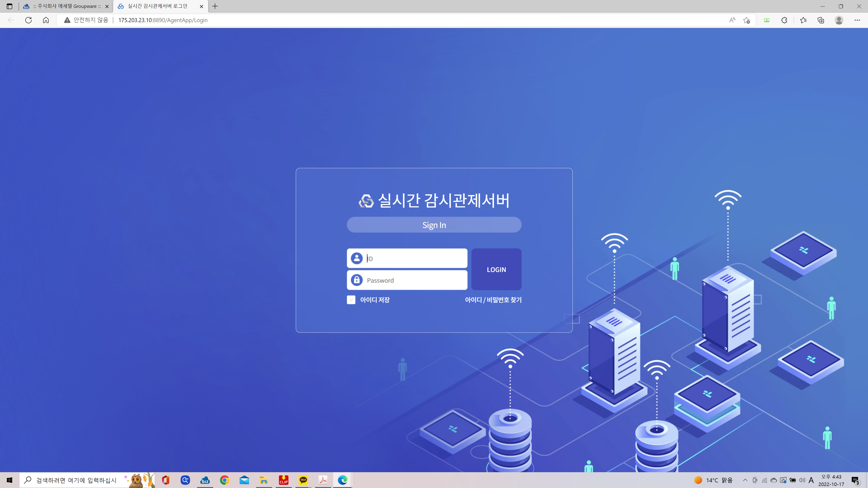Click the Sign In banner

(434, 225)
